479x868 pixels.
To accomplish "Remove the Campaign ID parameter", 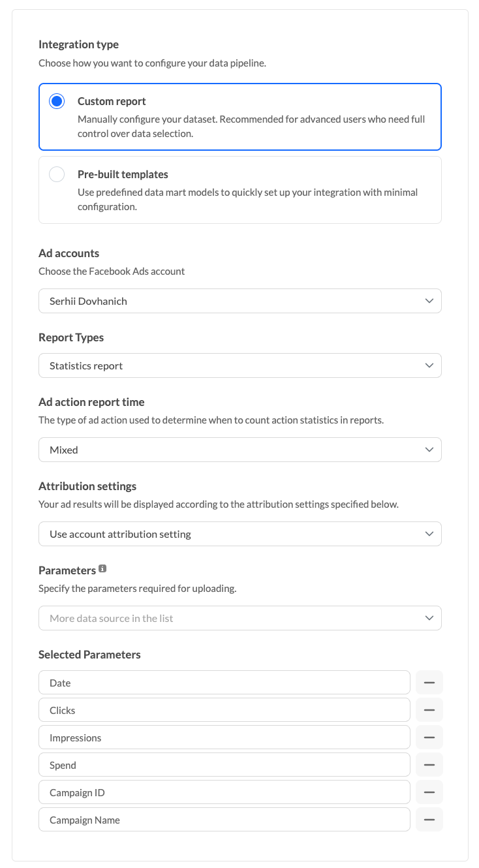I will [x=429, y=792].
